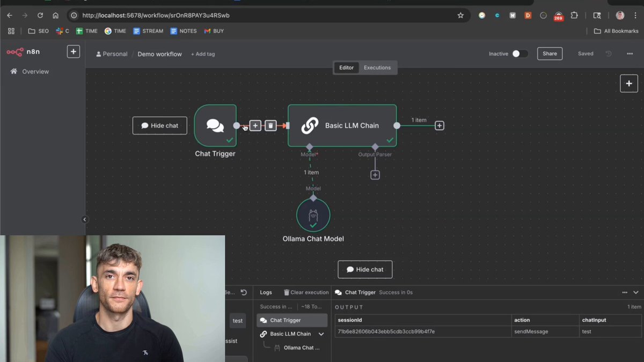Click Add tag next to the workflow name
Image resolution: width=644 pixels, height=362 pixels.
(x=203, y=54)
